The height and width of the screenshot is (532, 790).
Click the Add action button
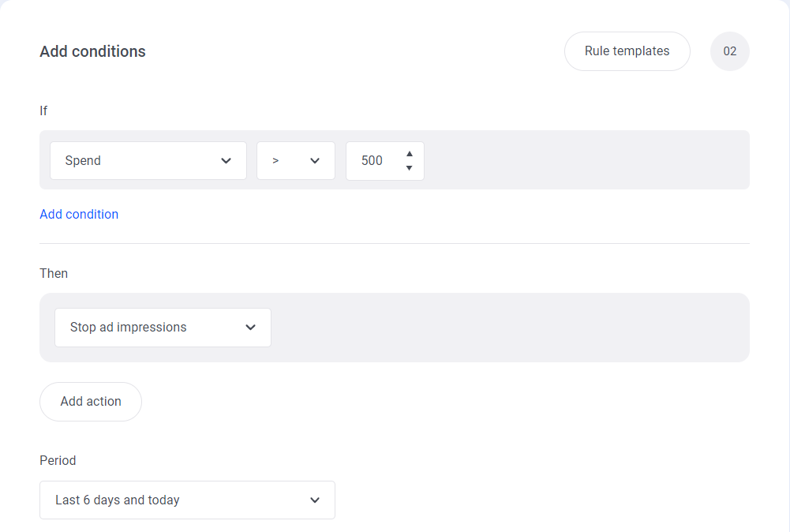(91, 402)
